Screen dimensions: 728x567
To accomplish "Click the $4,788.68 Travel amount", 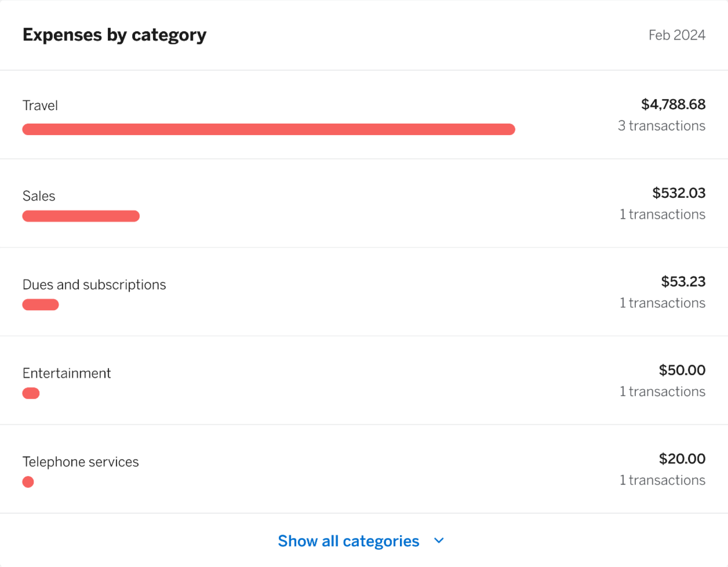I will point(673,104).
